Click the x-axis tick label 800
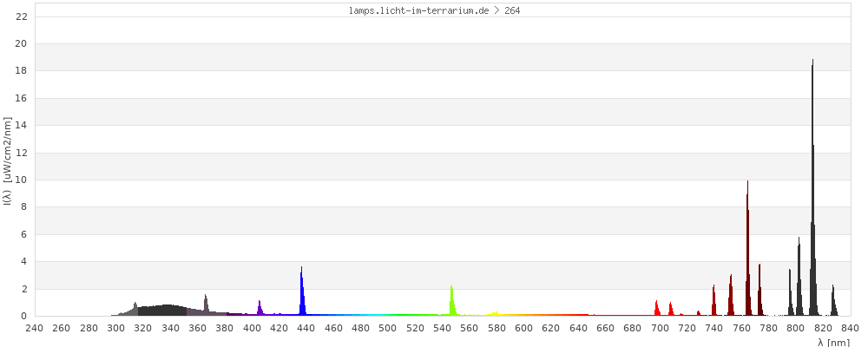This screenshot has height=347, width=868. (795, 328)
